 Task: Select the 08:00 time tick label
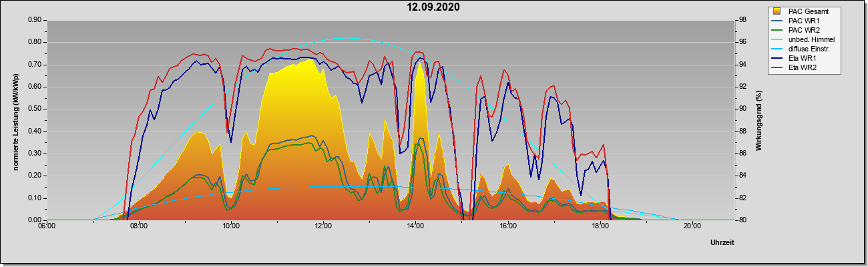pyautogui.click(x=139, y=226)
